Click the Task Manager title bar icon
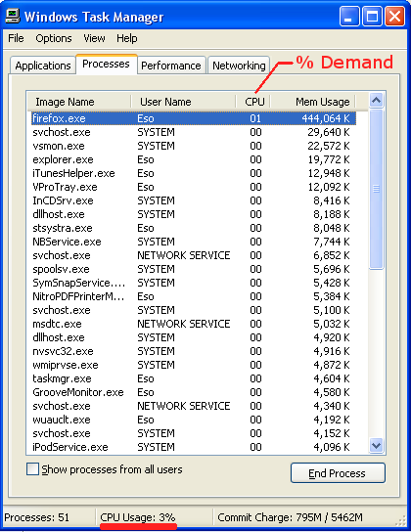 (x=13, y=16)
